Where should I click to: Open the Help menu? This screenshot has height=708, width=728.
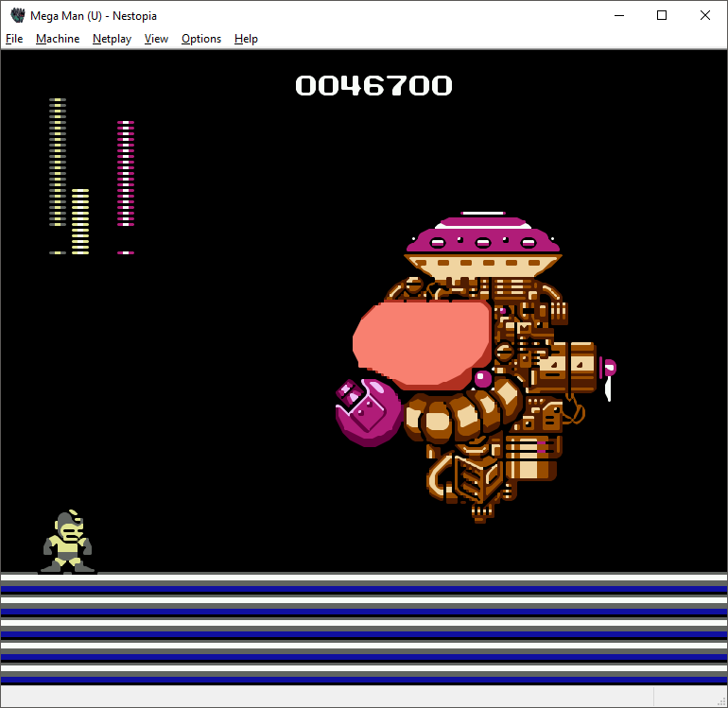click(246, 39)
